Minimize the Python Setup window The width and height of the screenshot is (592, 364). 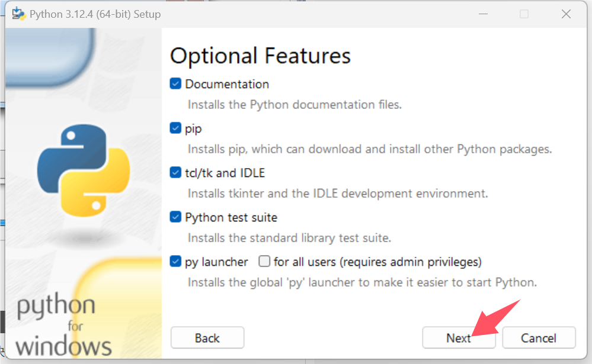(482, 14)
